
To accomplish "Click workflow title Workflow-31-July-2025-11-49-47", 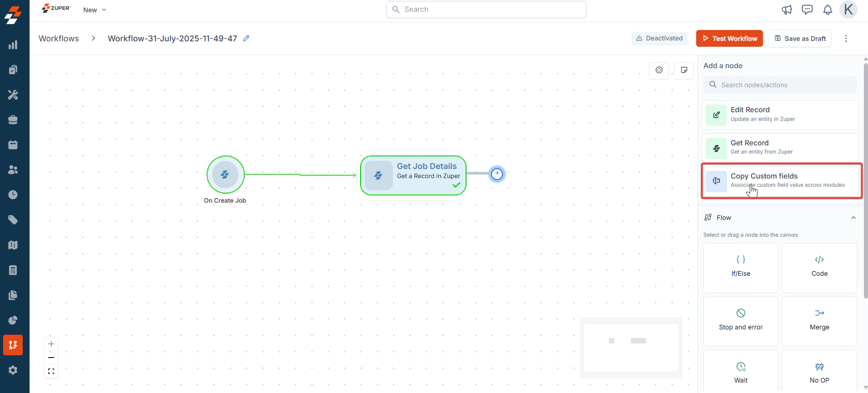I will pos(172,39).
